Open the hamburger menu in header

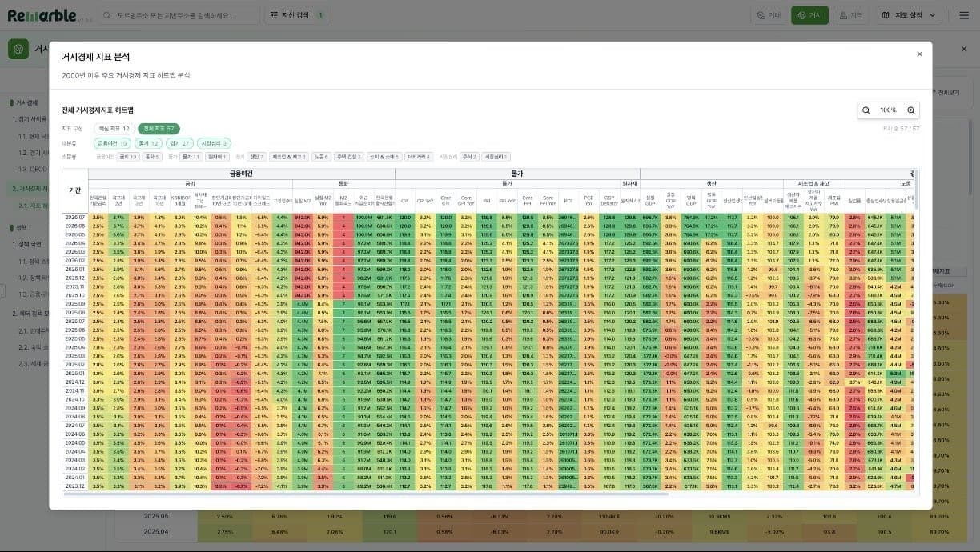pyautogui.click(x=963, y=15)
